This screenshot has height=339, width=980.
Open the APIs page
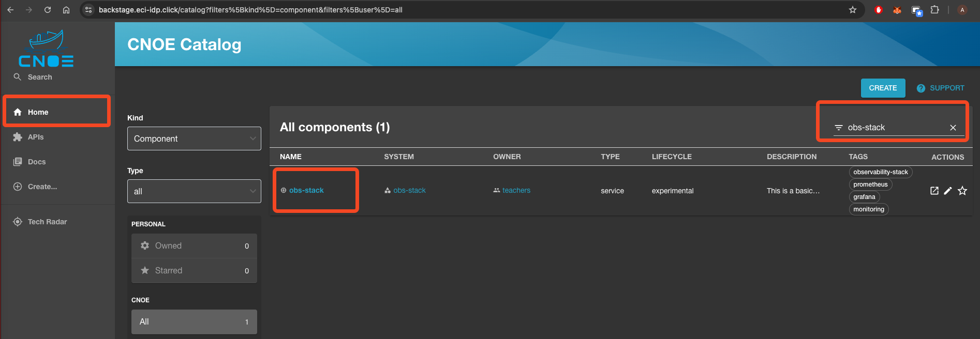pyautogui.click(x=35, y=137)
